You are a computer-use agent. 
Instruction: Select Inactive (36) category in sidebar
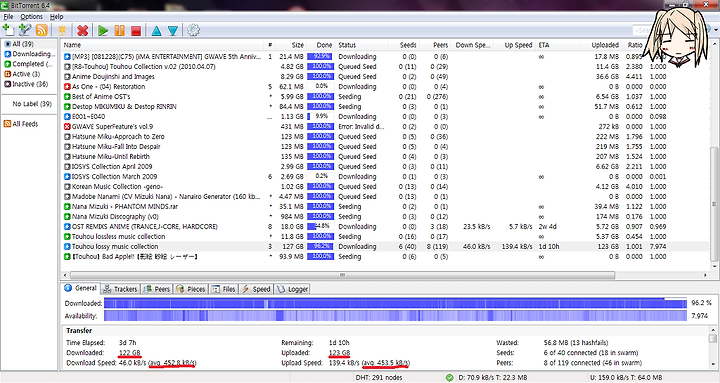(x=26, y=84)
